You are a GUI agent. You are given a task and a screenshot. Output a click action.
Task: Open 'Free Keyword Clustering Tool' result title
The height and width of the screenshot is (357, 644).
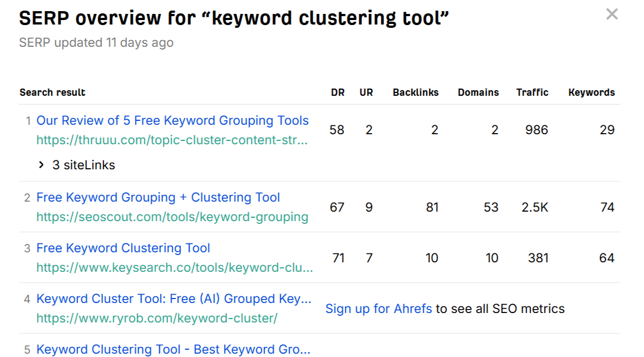tap(123, 248)
